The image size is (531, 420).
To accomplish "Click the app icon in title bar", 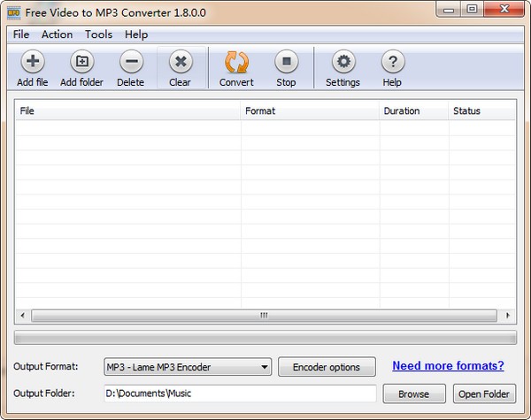I will pyautogui.click(x=14, y=13).
